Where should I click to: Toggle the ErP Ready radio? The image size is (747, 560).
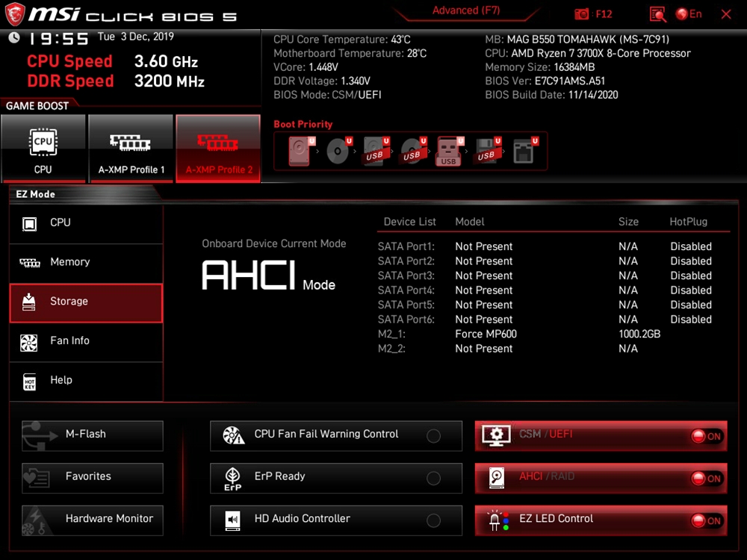point(433,478)
